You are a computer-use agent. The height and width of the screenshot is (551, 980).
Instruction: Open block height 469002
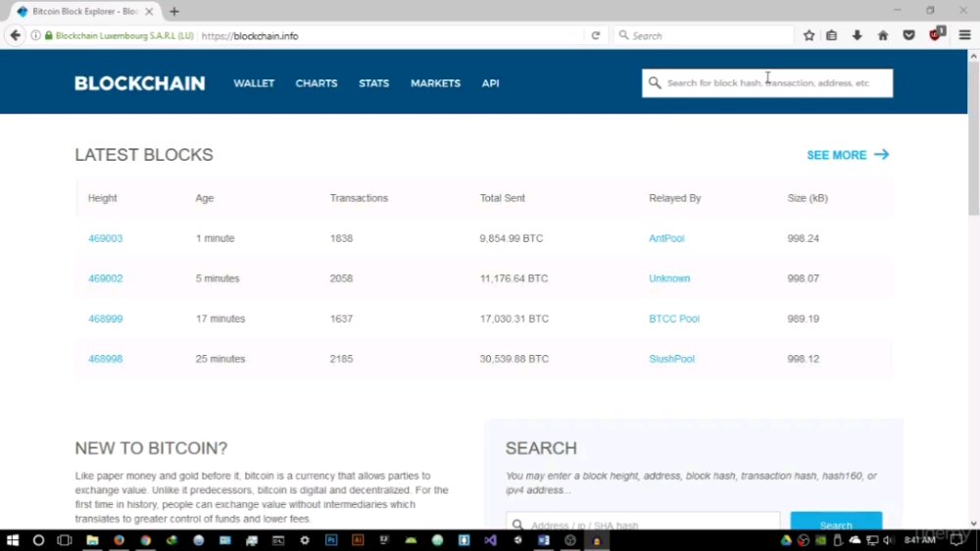[x=105, y=278]
